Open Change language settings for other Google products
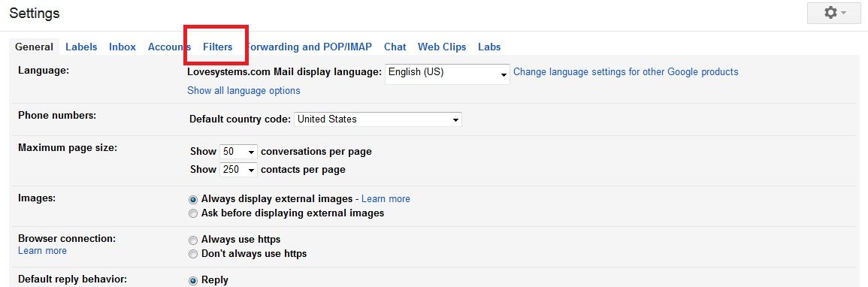The height and width of the screenshot is (287, 868). (x=626, y=72)
